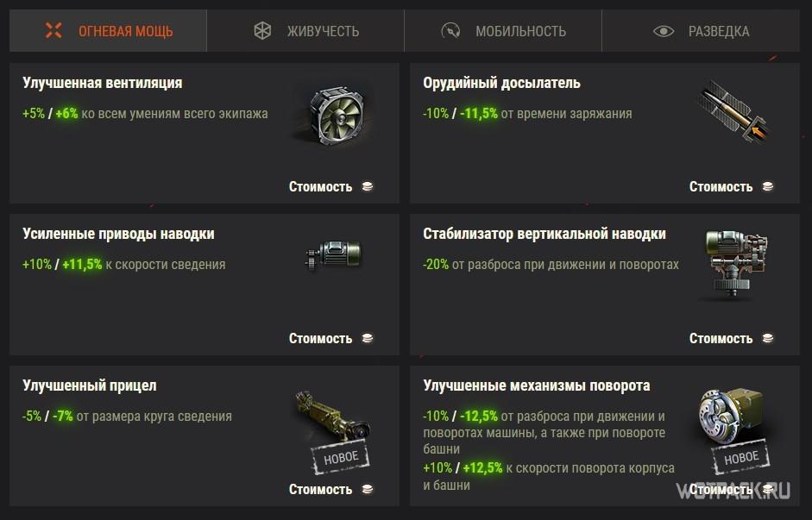Open the Улучшенный прицел card title
Viewport: 812px width, 520px height.
90,385
